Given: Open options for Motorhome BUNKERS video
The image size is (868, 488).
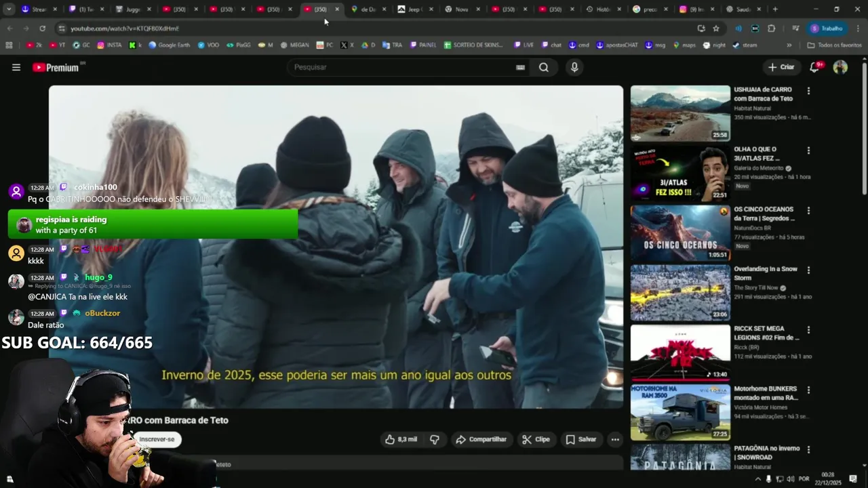Looking at the screenshot, I should [x=808, y=390].
